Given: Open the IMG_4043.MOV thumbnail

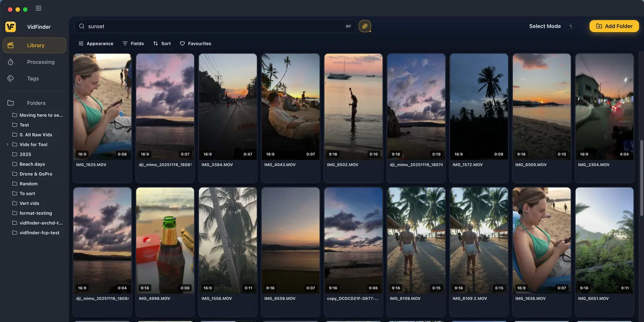Looking at the screenshot, I should point(291,107).
